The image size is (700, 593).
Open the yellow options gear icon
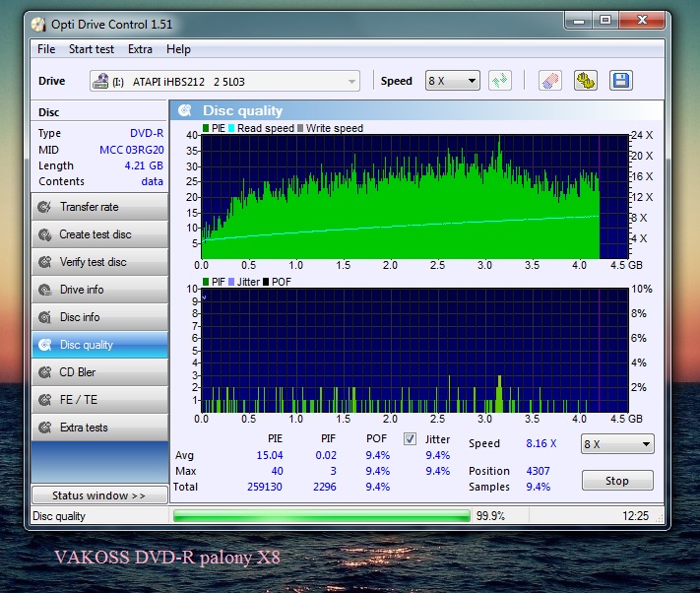585,81
